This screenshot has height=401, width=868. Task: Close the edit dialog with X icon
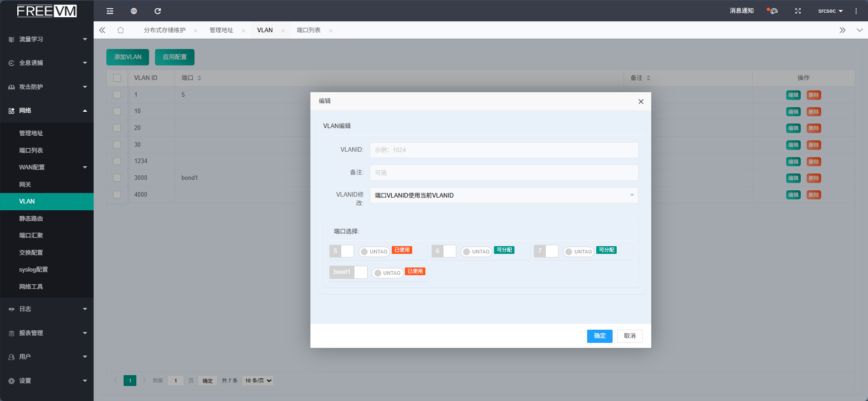click(x=641, y=101)
